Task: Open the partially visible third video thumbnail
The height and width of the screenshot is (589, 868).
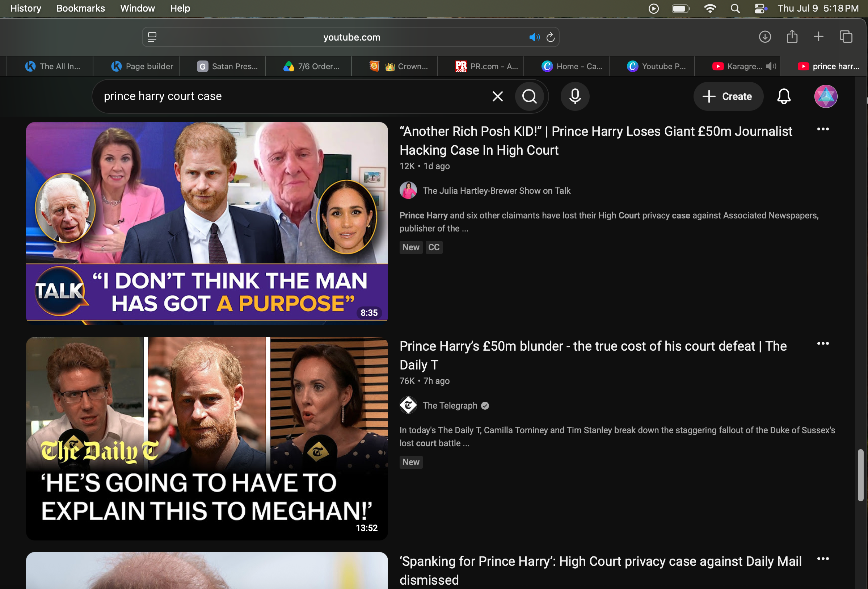Action: pyautogui.click(x=207, y=571)
